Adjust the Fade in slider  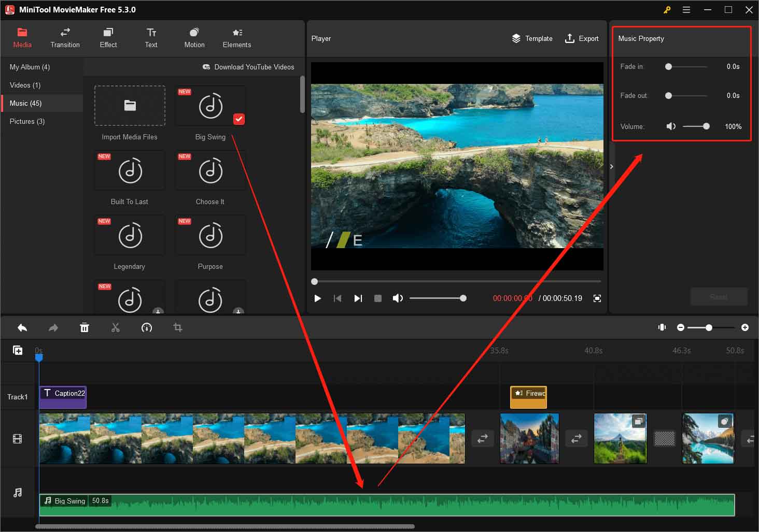point(687,67)
